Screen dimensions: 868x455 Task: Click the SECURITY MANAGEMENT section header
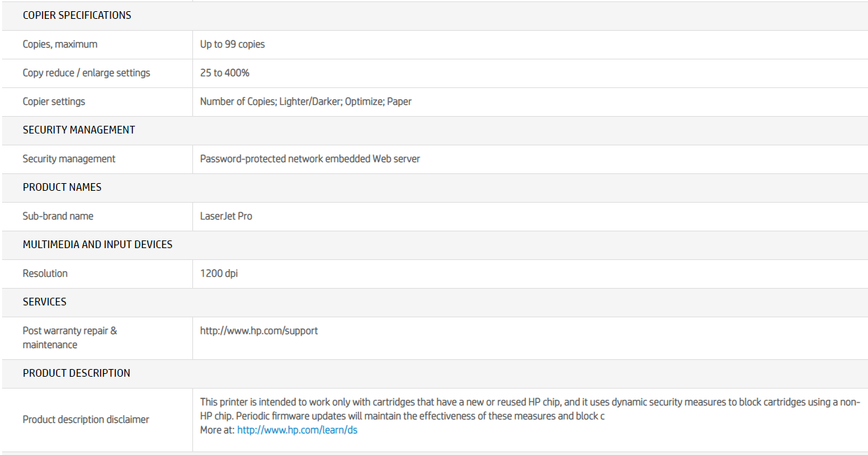78,130
